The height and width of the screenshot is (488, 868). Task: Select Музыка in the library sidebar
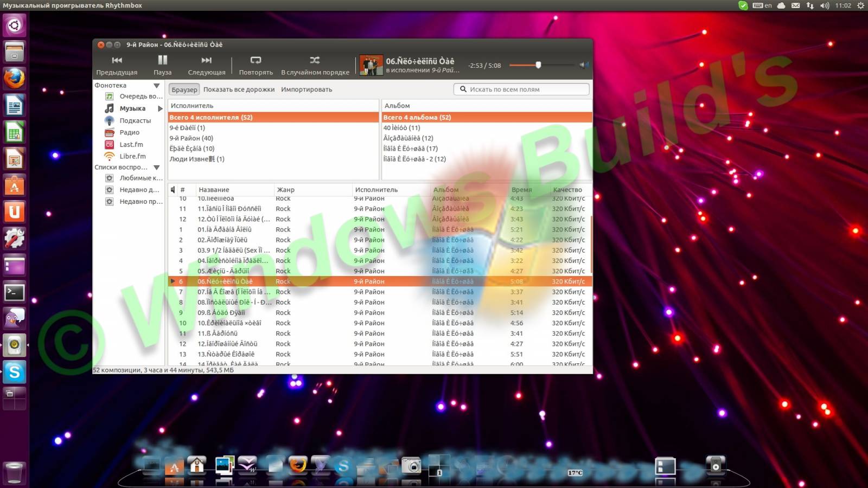coord(132,108)
